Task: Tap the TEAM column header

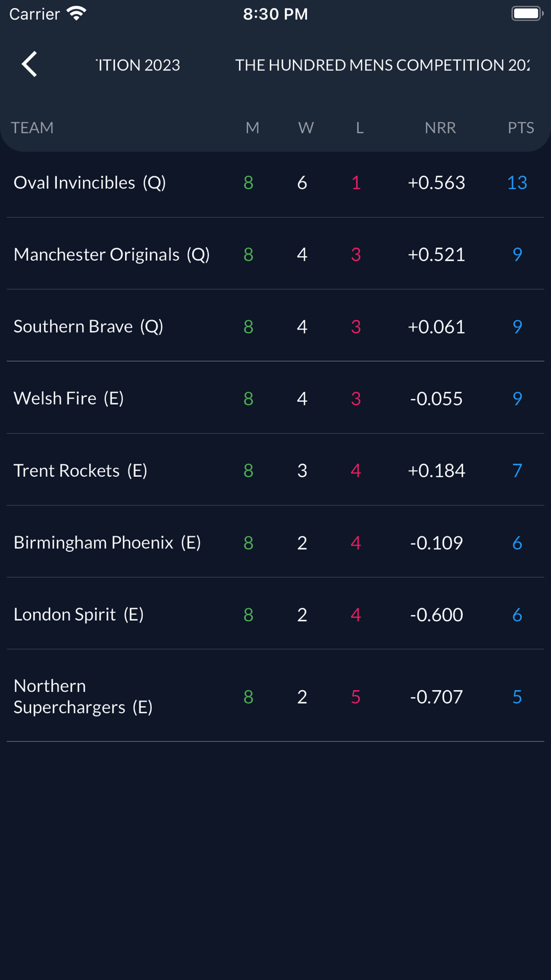Action: (x=33, y=128)
